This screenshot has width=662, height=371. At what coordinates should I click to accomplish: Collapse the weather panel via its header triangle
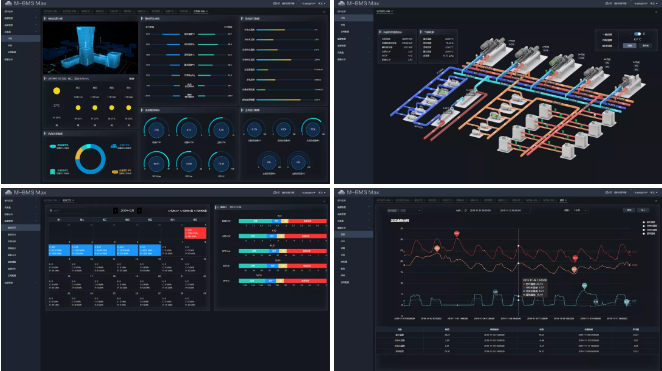click(x=45, y=79)
